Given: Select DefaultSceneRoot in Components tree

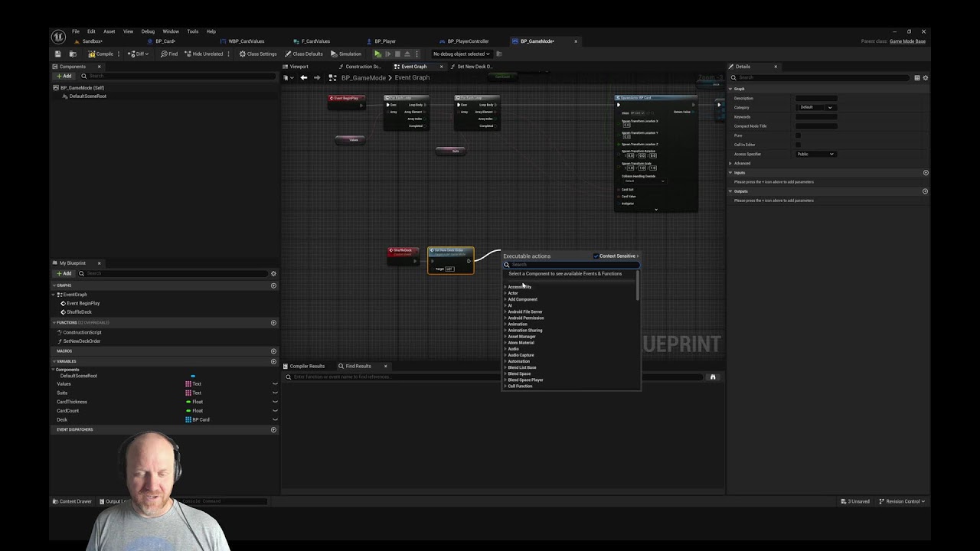Looking at the screenshot, I should (x=87, y=96).
